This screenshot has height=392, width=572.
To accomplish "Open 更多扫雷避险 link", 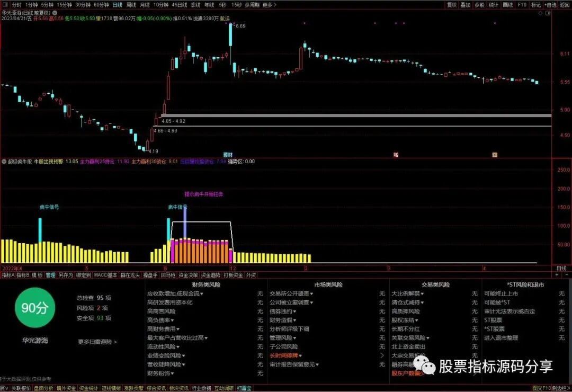I will tap(97, 342).
